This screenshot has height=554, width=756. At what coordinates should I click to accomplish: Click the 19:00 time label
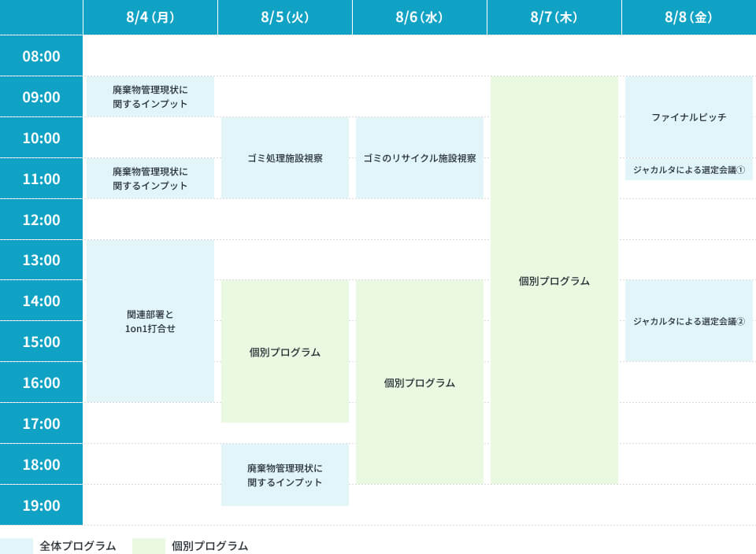(41, 505)
